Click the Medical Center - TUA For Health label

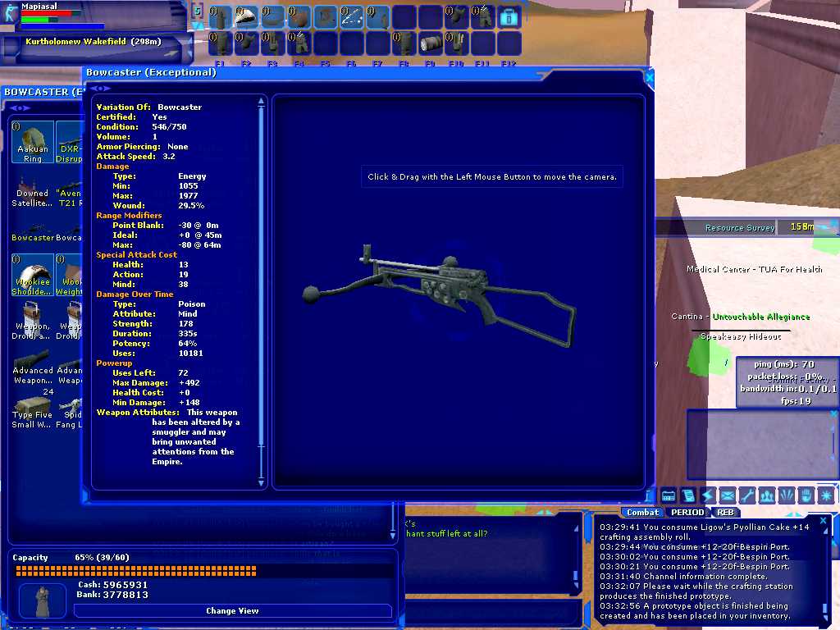(755, 269)
